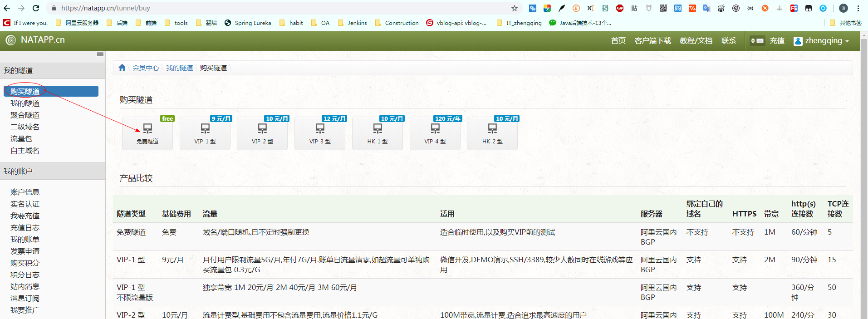Click the Chrome profile avatar icon
Screen dimensions: 868x319
pyautogui.click(x=843, y=8)
